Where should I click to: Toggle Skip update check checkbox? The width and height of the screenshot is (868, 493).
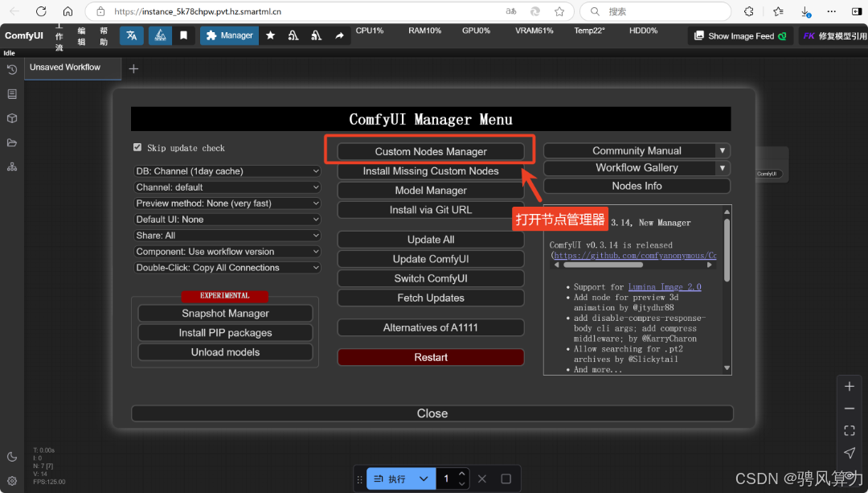pyautogui.click(x=137, y=147)
